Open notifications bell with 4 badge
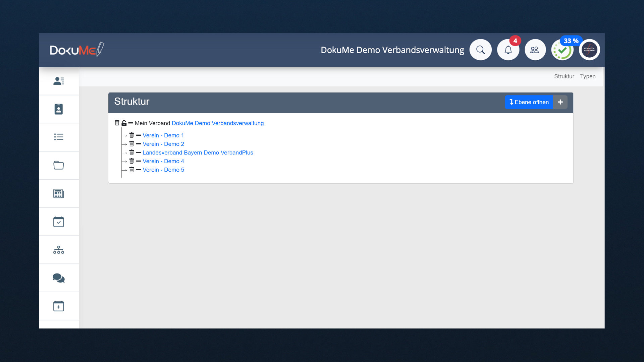Viewport: 644px width, 362px height. (x=508, y=50)
